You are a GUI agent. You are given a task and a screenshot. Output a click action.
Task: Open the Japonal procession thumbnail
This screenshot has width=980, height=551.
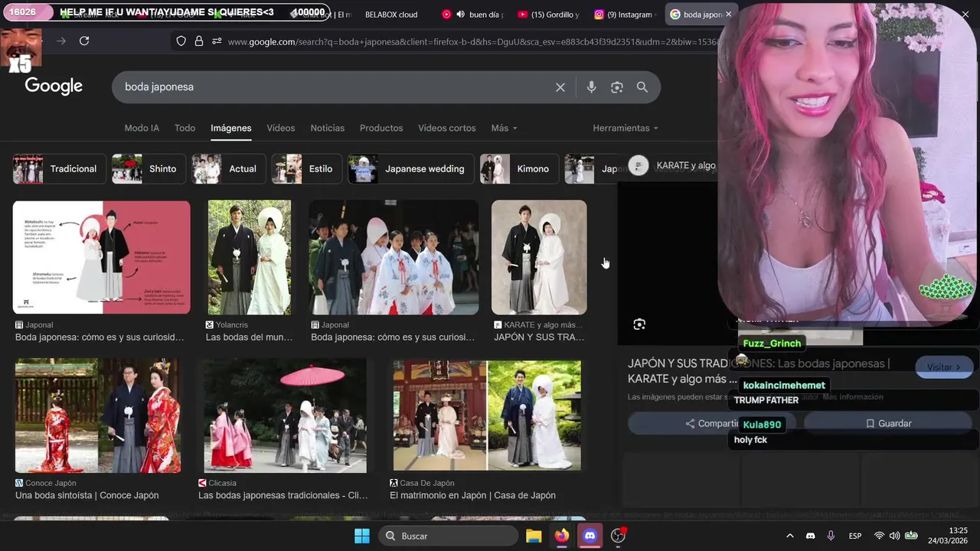pos(394,257)
